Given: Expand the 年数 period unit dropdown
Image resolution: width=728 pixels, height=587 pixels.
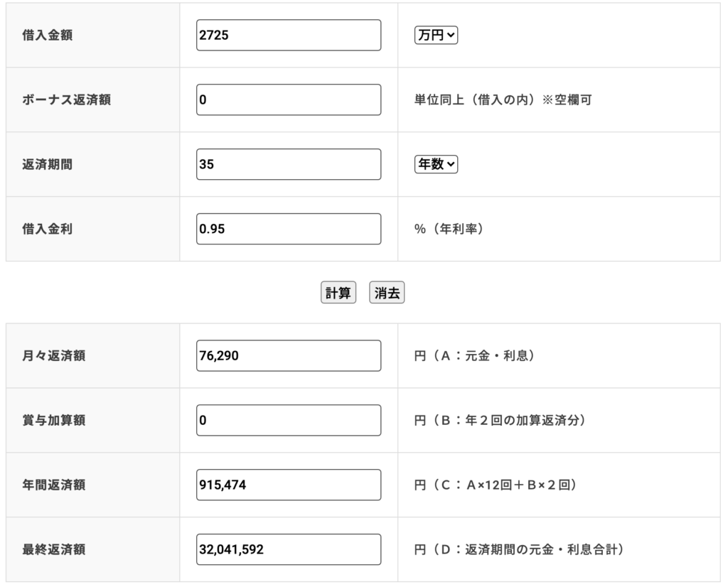Looking at the screenshot, I should coord(436,164).
